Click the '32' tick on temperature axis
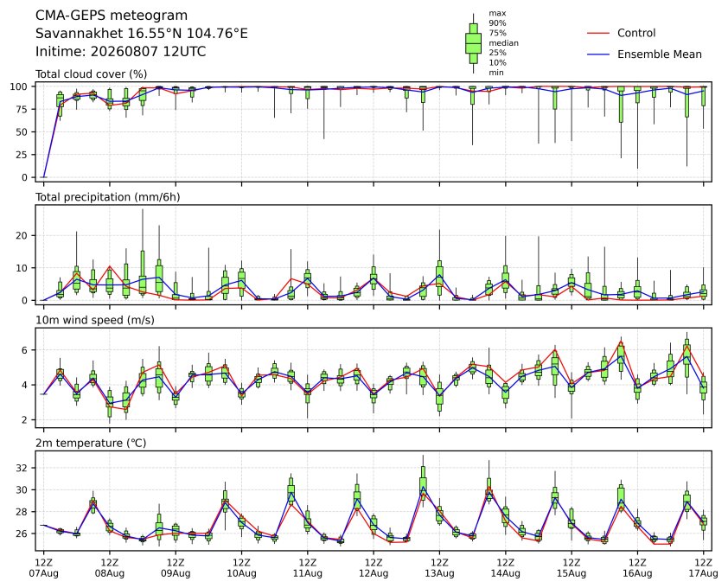 point(22,468)
